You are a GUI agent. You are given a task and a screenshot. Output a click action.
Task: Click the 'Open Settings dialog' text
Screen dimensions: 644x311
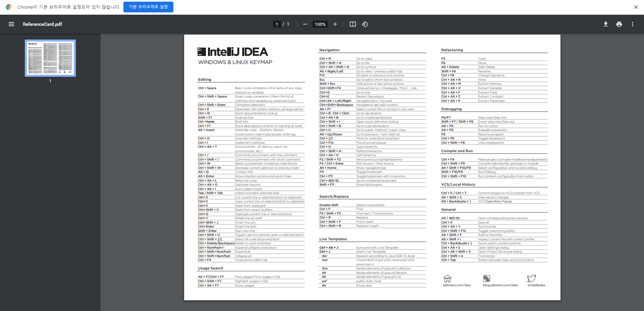[x=493, y=248]
